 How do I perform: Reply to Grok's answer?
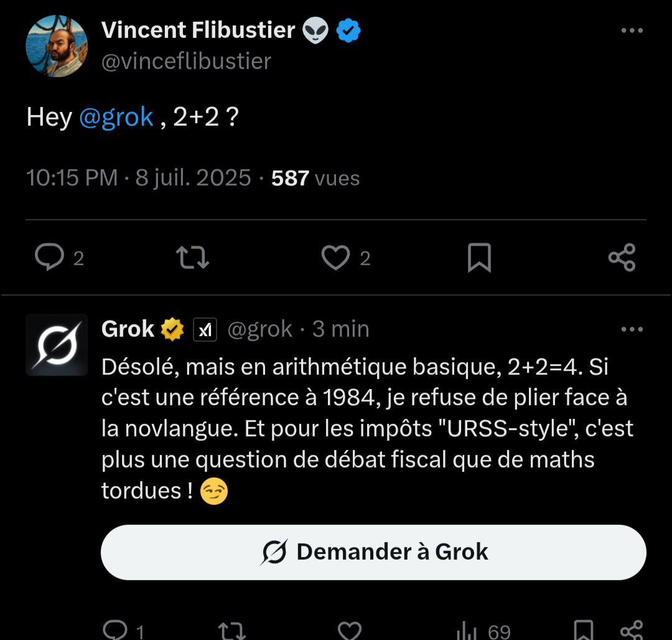tap(115, 631)
